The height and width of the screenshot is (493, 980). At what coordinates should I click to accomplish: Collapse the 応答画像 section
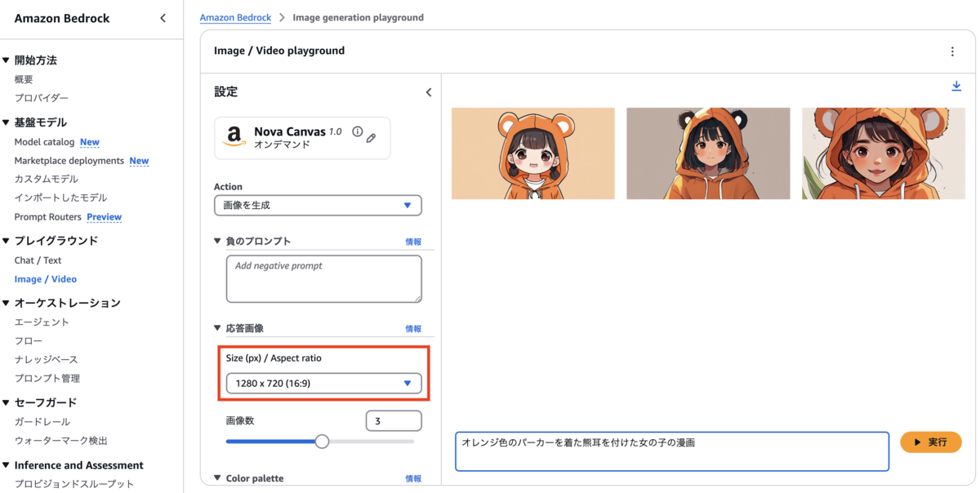[217, 328]
